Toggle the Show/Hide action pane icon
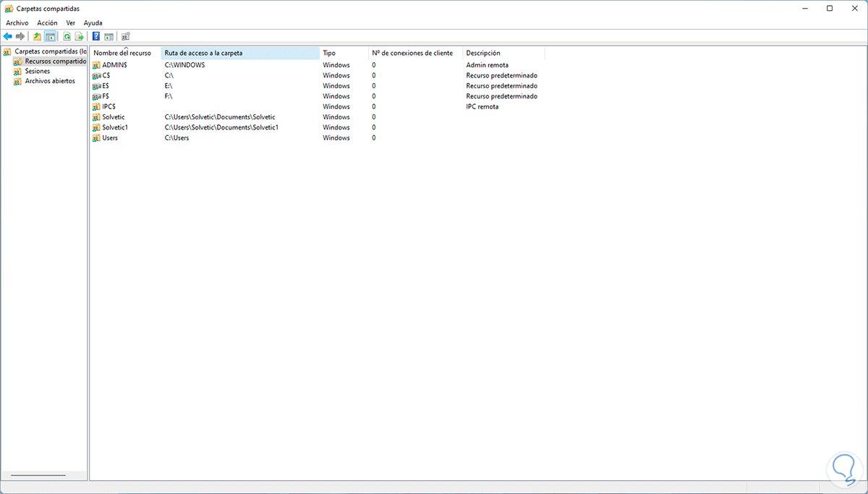The height and width of the screenshot is (494, 868). 109,36
